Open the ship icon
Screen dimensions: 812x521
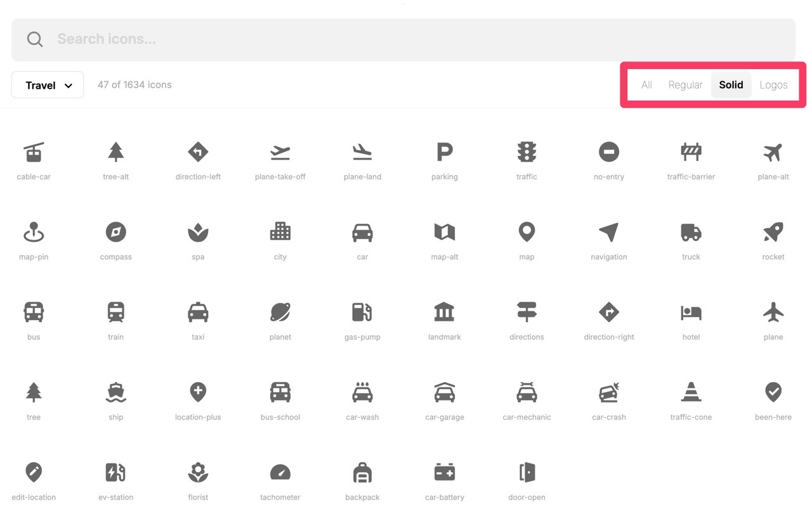click(x=115, y=392)
